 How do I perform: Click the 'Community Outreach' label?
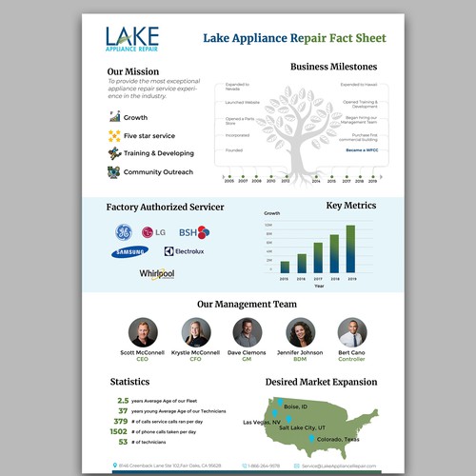(x=158, y=172)
